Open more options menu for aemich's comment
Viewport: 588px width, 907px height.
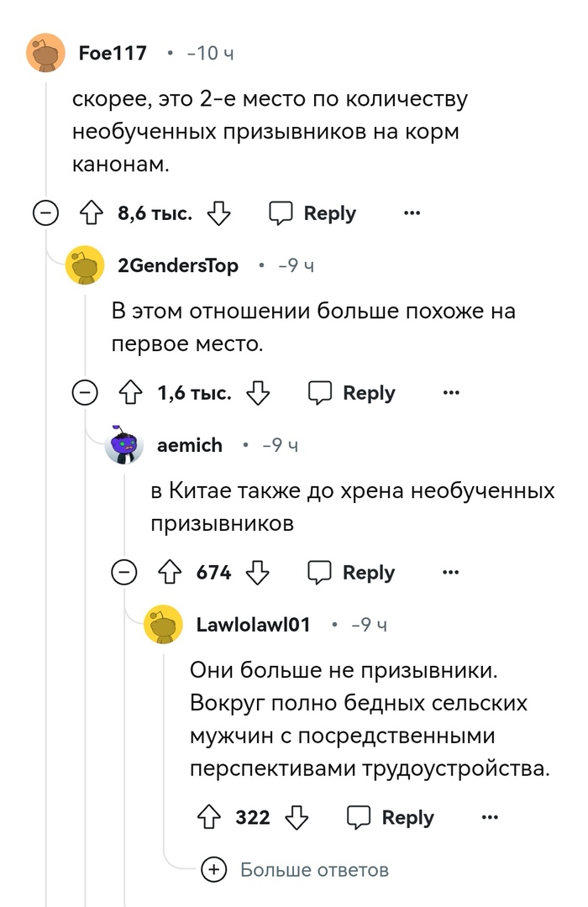tap(451, 573)
